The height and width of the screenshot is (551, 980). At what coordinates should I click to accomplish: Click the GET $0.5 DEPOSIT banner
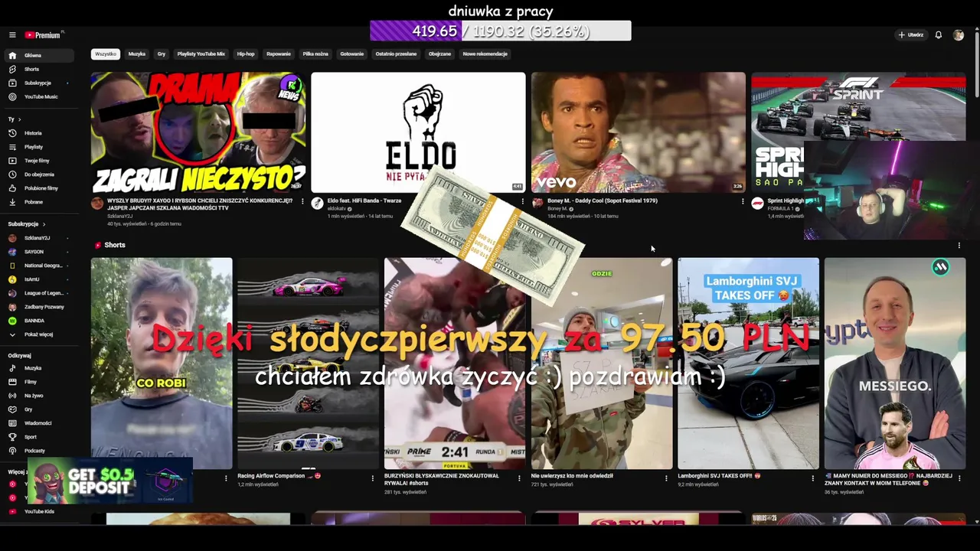[x=109, y=481]
